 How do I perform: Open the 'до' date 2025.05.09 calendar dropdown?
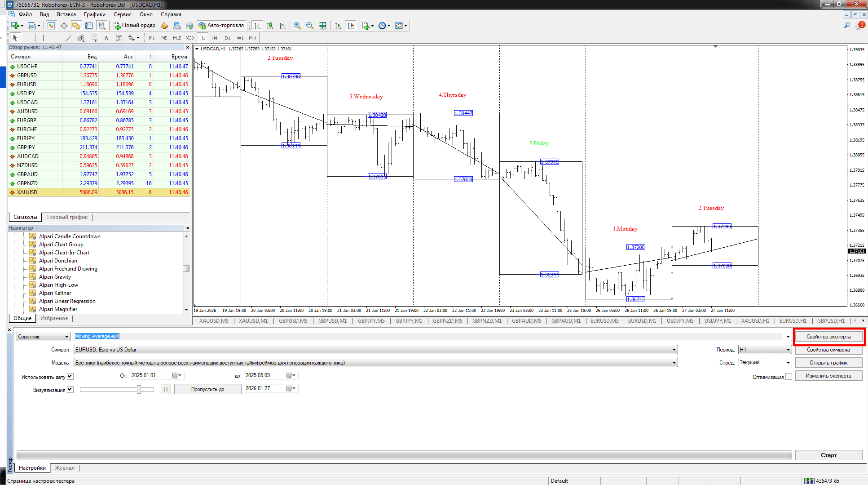(291, 375)
